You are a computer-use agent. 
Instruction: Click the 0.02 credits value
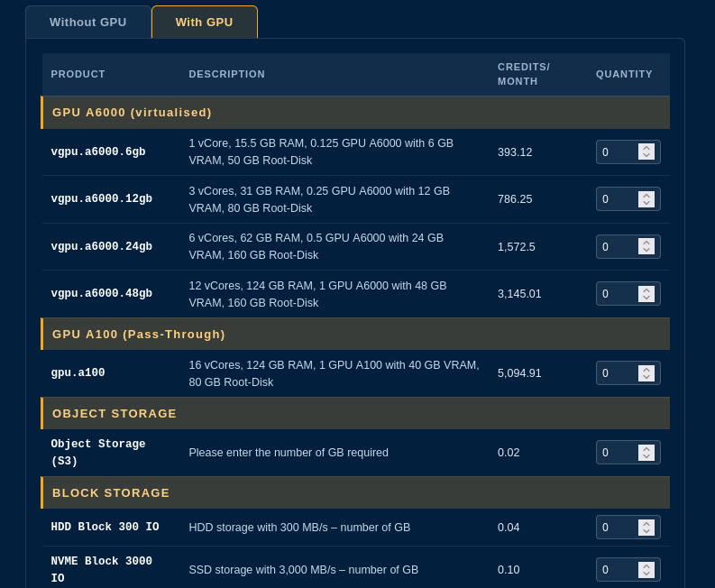[x=509, y=453]
